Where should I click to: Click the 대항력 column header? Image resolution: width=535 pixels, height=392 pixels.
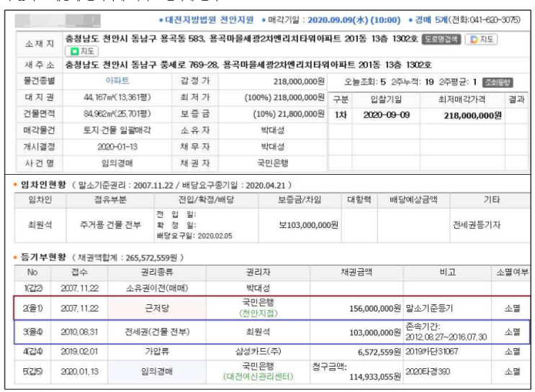tap(359, 200)
